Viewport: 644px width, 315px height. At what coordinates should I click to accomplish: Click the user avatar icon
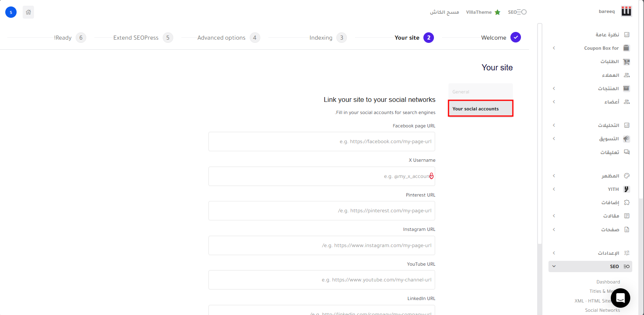(11, 12)
